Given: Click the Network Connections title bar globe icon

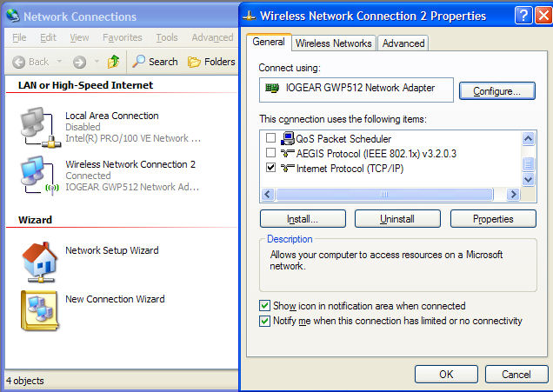Looking at the screenshot, I should (13, 16).
